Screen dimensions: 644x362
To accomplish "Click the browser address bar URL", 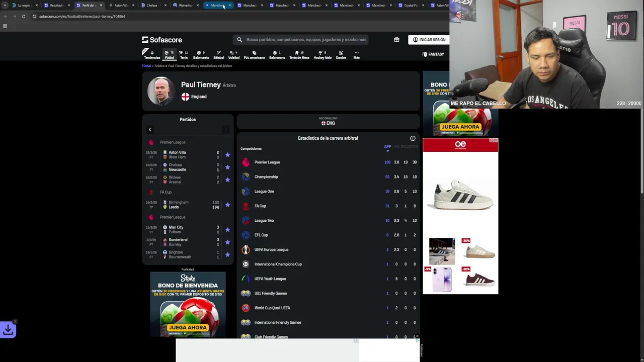I will click(82, 16).
